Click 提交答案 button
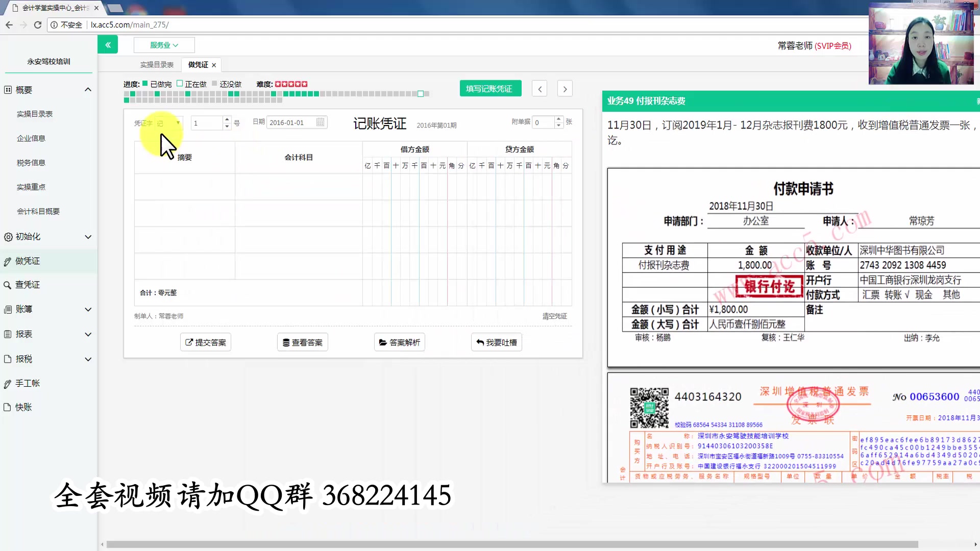Viewport: 980px width, 551px height. (x=205, y=342)
